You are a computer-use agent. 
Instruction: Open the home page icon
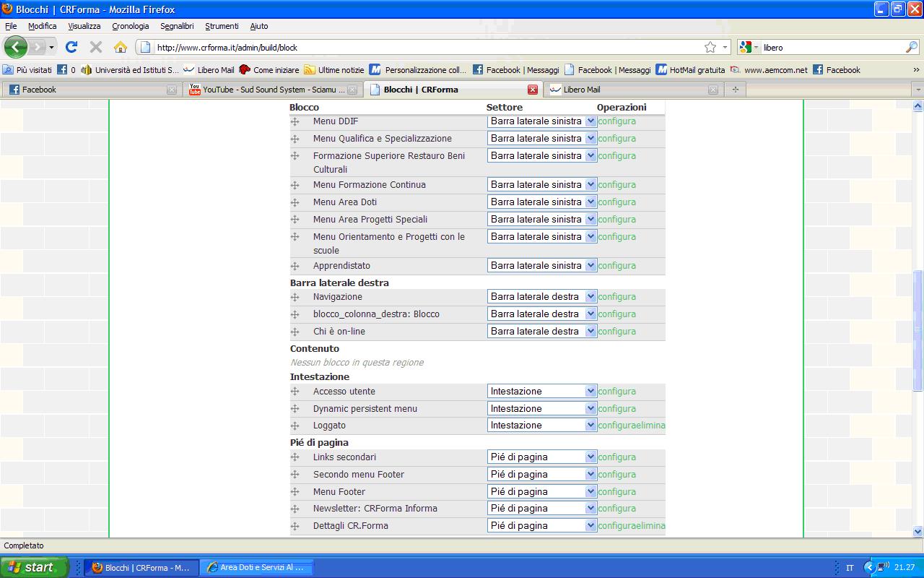click(x=121, y=47)
